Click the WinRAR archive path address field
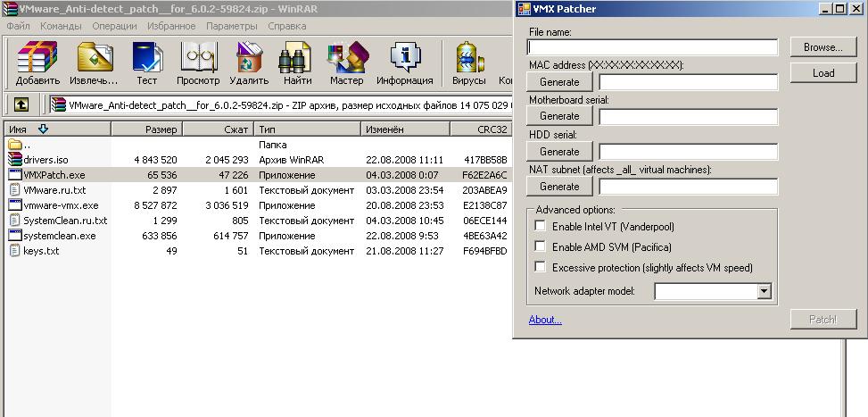The width and height of the screenshot is (868, 417). [x=281, y=104]
